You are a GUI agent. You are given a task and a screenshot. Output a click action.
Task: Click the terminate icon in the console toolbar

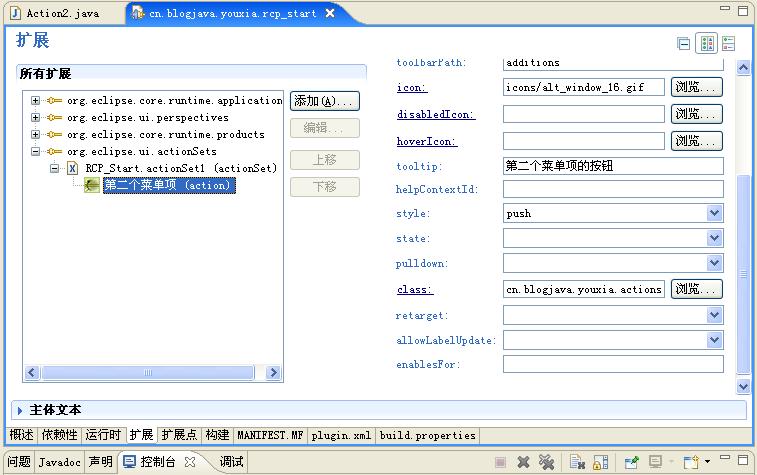(500, 462)
